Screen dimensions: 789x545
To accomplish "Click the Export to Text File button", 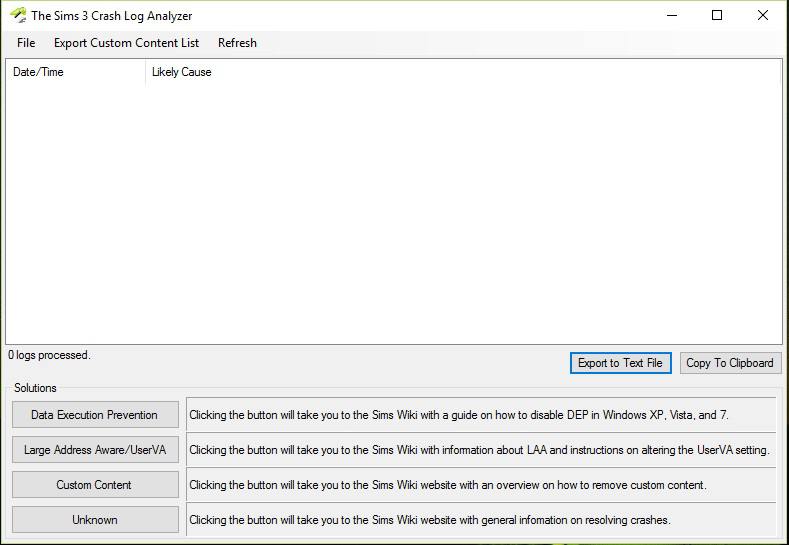I will 620,363.
